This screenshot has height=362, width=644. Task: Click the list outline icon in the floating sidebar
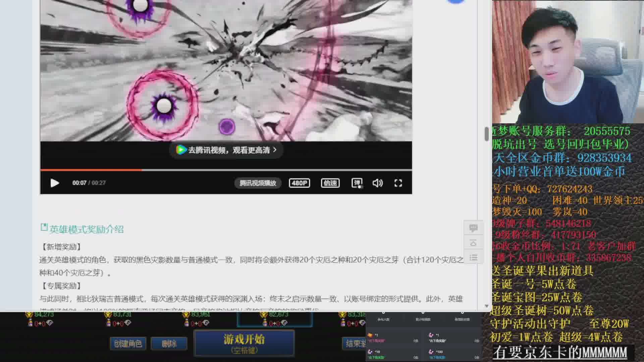coord(473,257)
